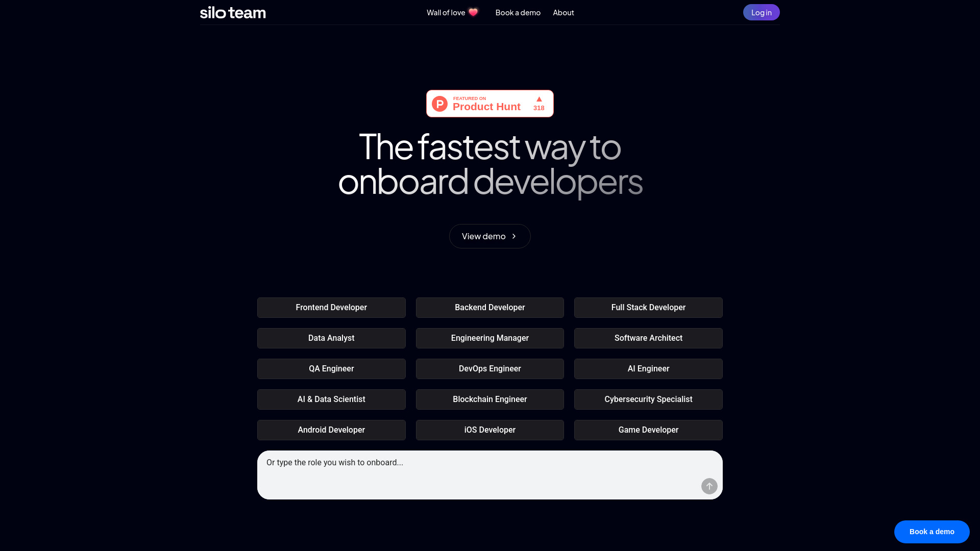The width and height of the screenshot is (980, 551).
Task: Select the Blockchain Engineer role
Action: 490,399
